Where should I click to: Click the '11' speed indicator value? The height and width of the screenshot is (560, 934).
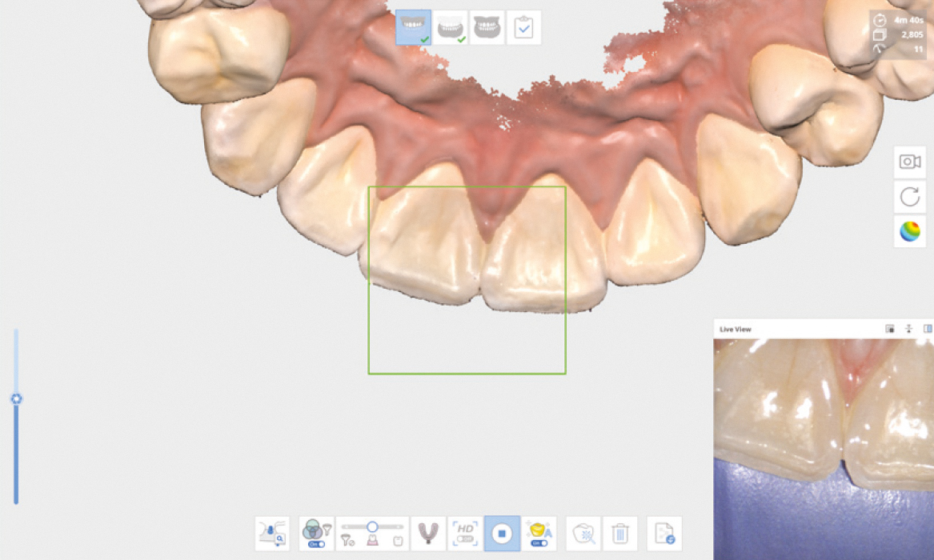[x=919, y=50]
